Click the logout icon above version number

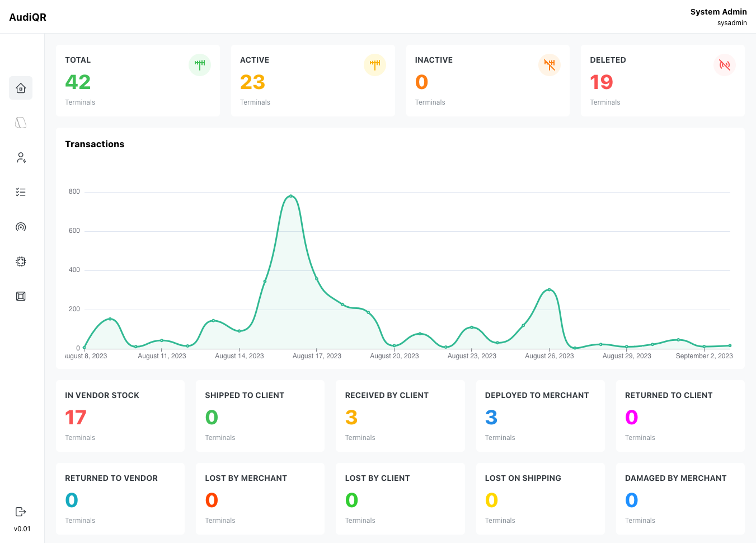point(21,512)
